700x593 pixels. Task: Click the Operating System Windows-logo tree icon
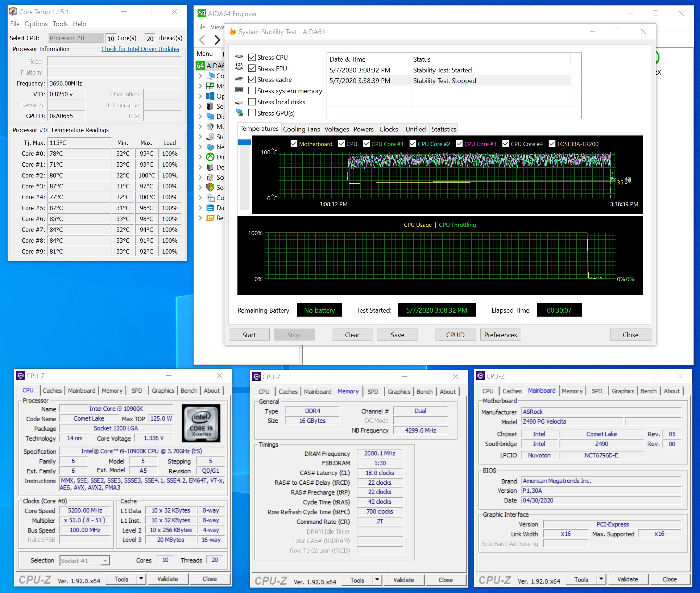210,96
